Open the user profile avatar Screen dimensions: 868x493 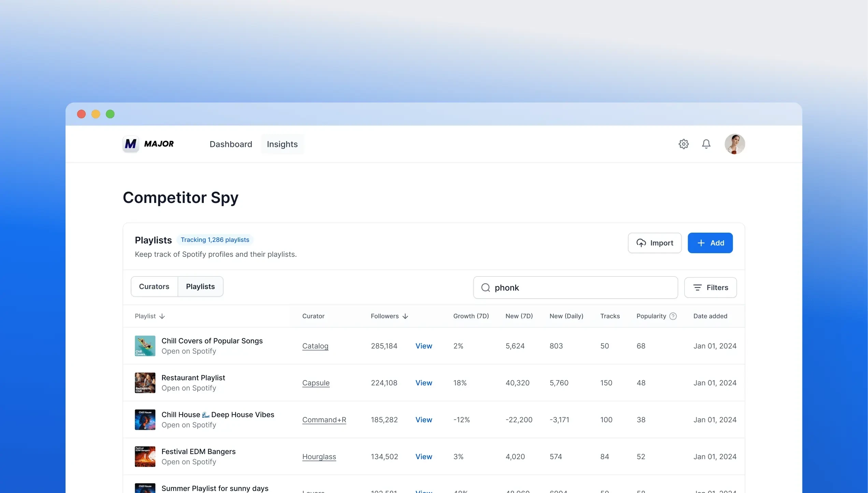point(735,144)
